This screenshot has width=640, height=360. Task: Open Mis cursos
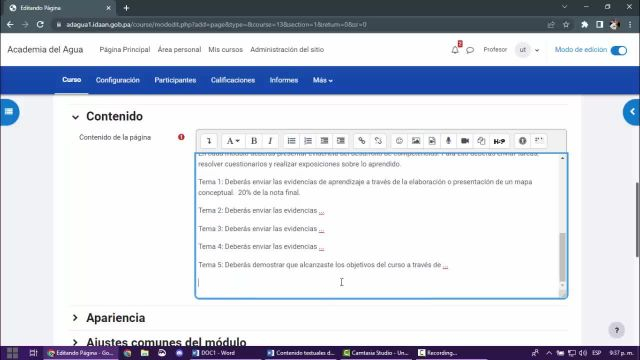225,49
